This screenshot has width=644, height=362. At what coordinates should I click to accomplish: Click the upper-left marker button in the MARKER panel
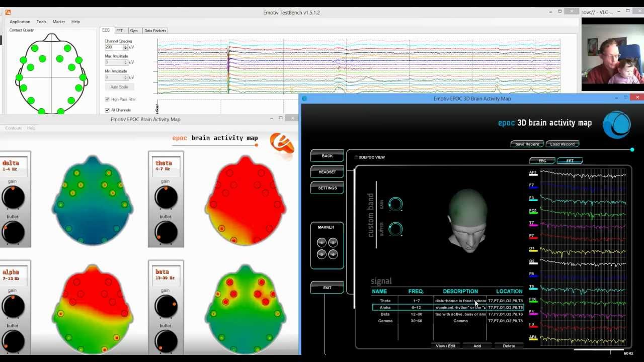click(x=321, y=243)
